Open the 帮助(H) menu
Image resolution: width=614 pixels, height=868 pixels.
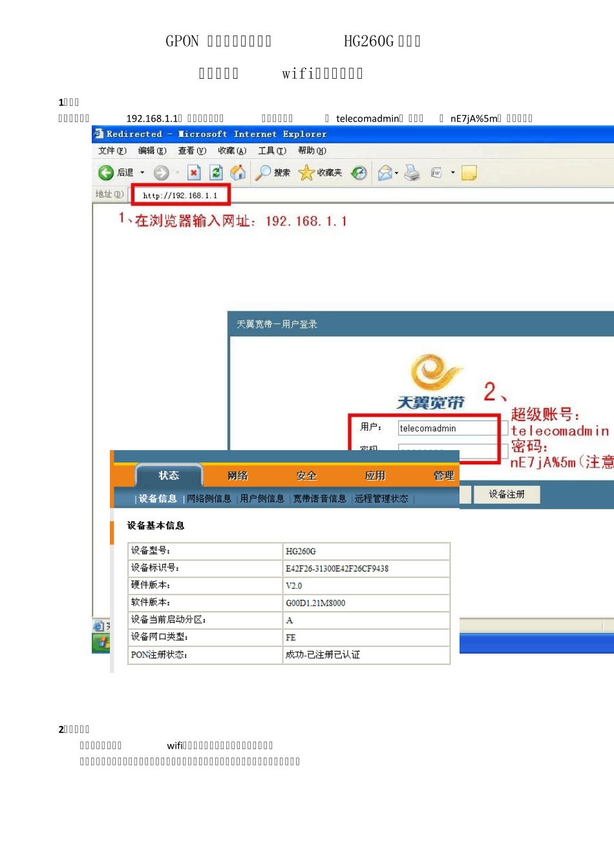[312, 150]
